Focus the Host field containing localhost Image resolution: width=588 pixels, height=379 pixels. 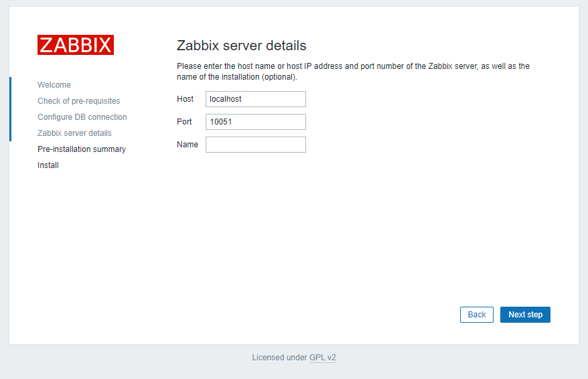point(256,99)
